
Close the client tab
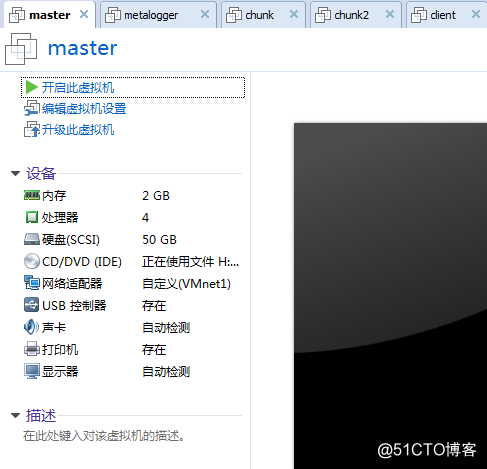[x=476, y=14]
